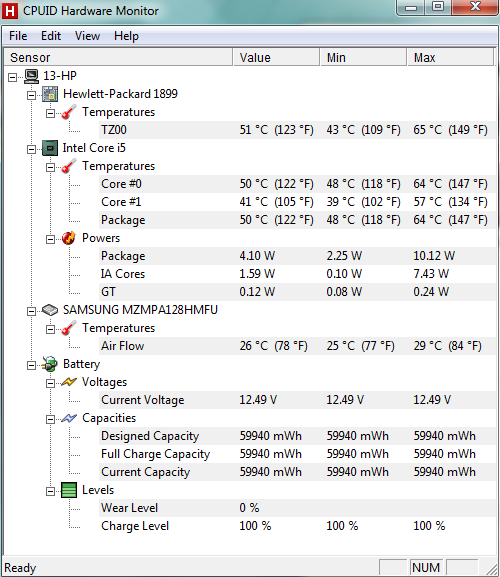The height and width of the screenshot is (577, 500).
Task: Collapse the Intel Core i5 branch
Action: point(32,149)
